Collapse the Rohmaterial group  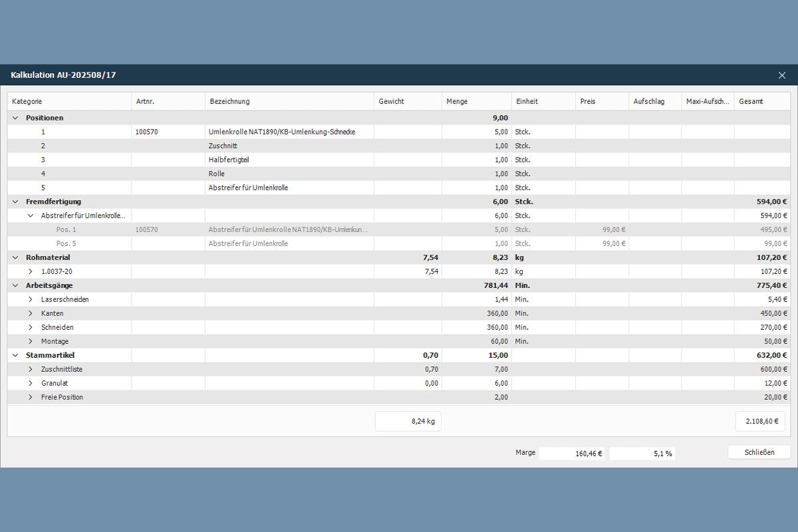(15, 257)
